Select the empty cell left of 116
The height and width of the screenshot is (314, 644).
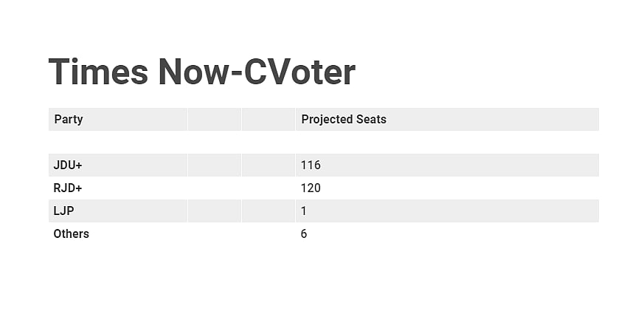[269, 165]
